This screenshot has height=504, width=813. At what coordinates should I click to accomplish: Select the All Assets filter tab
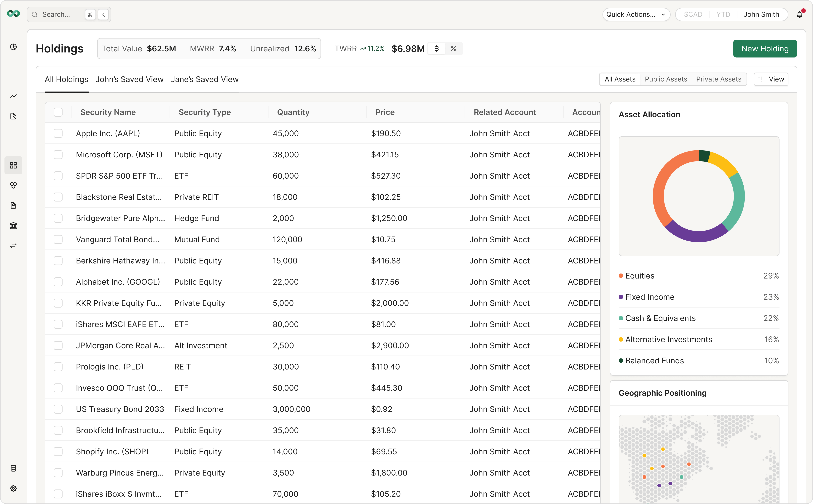coord(620,79)
